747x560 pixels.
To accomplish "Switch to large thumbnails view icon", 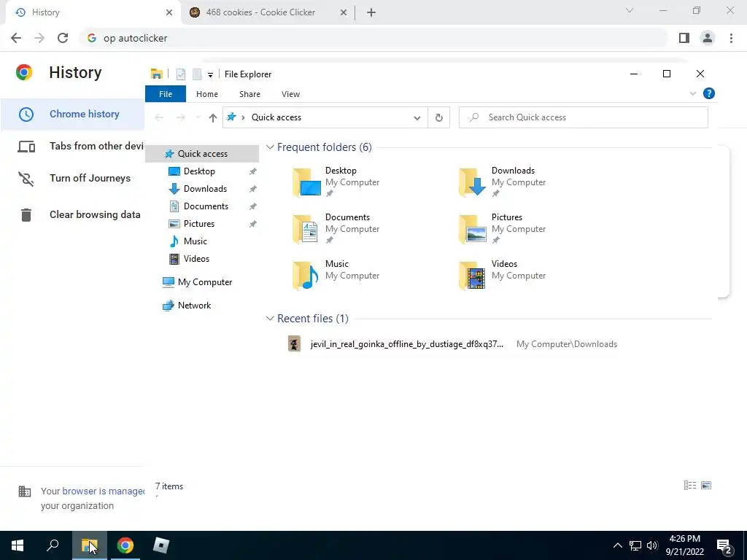I will (706, 485).
